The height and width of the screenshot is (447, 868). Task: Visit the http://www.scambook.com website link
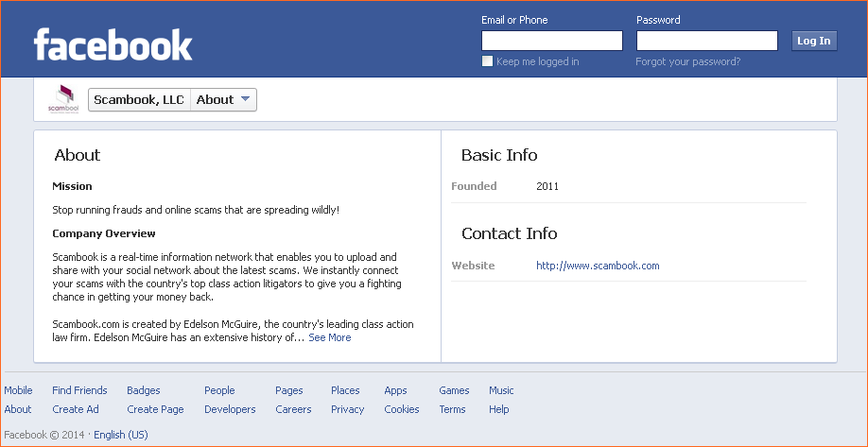click(598, 266)
